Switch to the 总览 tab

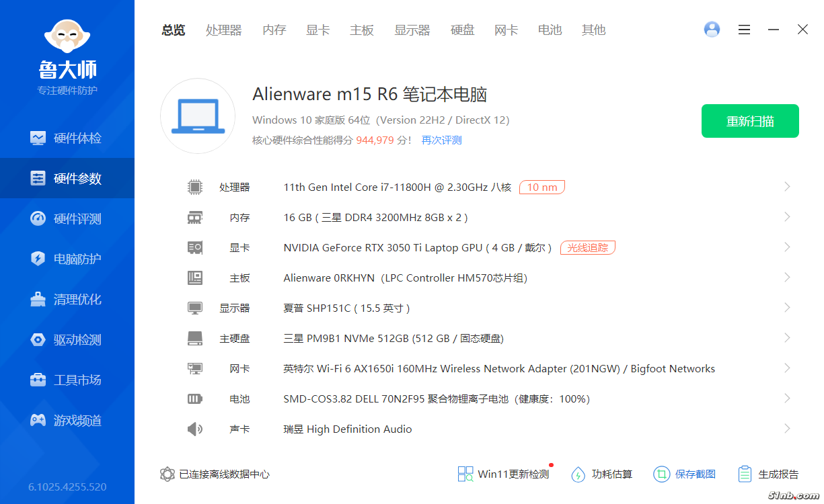coord(174,30)
